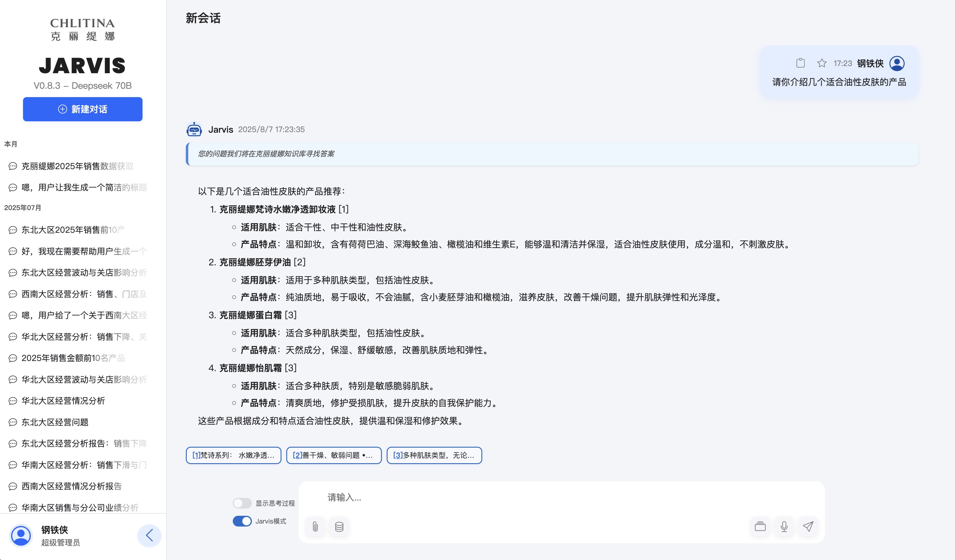This screenshot has width=955, height=560.
Task: Start a new chat with 新建对话
Action: (x=82, y=109)
